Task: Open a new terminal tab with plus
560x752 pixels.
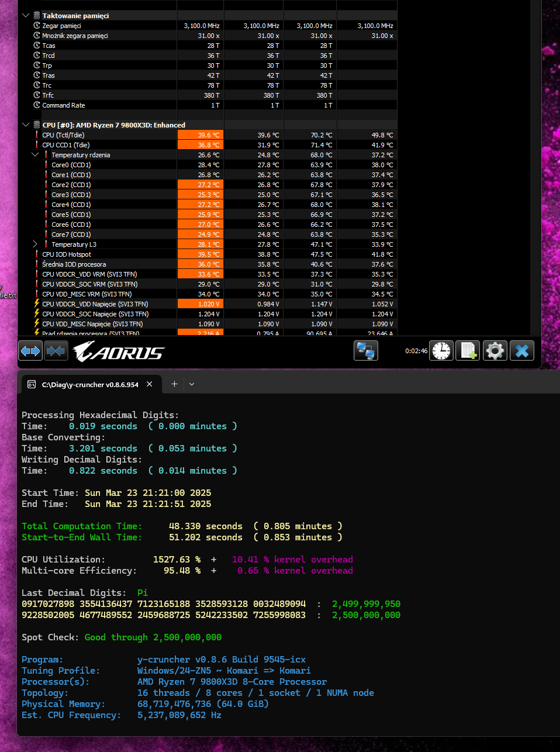Action: (x=174, y=384)
